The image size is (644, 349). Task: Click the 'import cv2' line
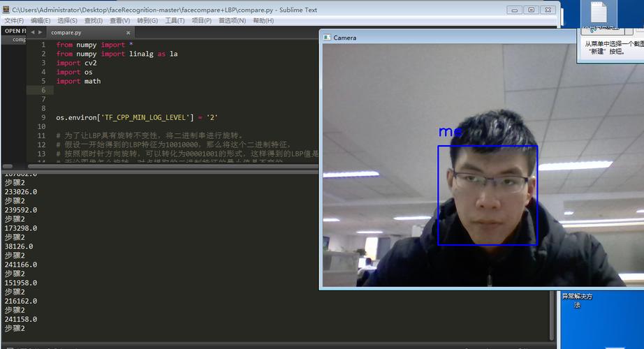click(x=76, y=63)
